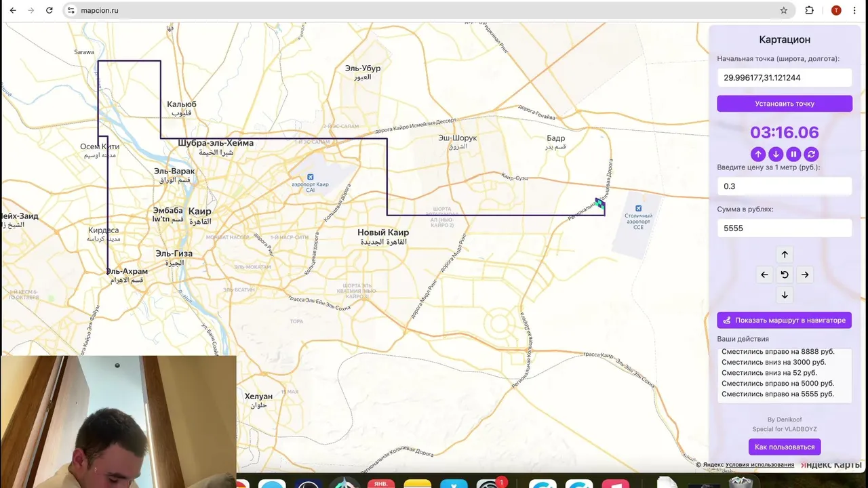
Task: Bookmark this page with the star icon
Action: tap(784, 10)
